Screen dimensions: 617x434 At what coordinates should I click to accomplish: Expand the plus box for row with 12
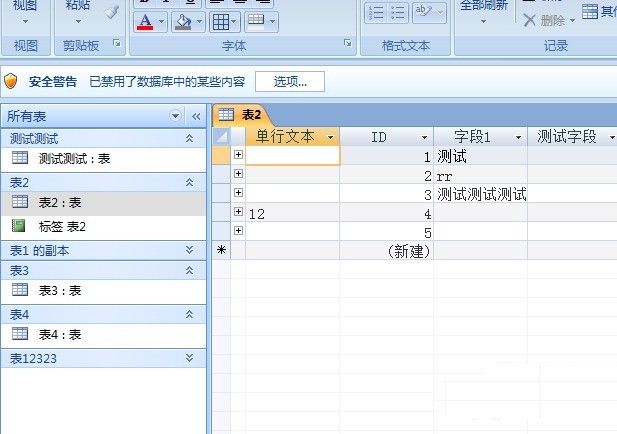click(238, 212)
